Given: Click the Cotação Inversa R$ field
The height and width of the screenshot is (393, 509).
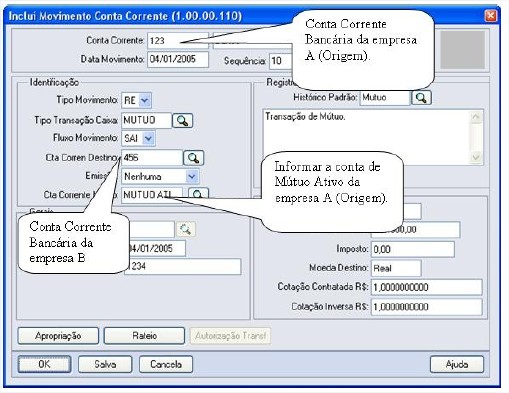Looking at the screenshot, I should click(x=427, y=307).
